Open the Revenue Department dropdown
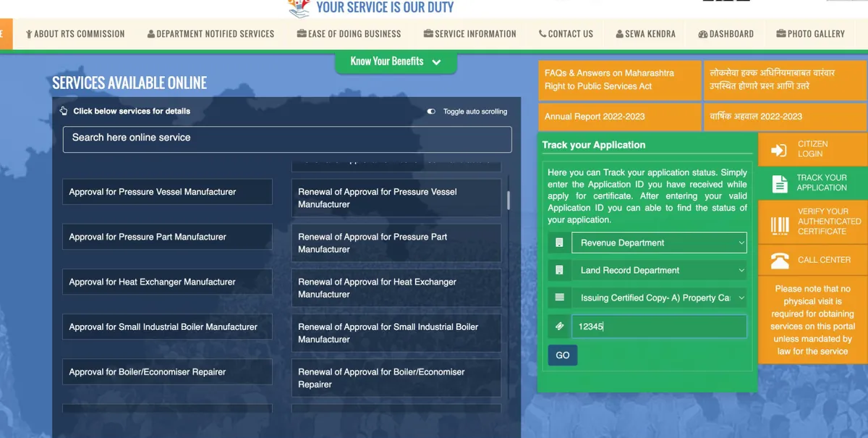The width and height of the screenshot is (868, 438). pyautogui.click(x=658, y=243)
